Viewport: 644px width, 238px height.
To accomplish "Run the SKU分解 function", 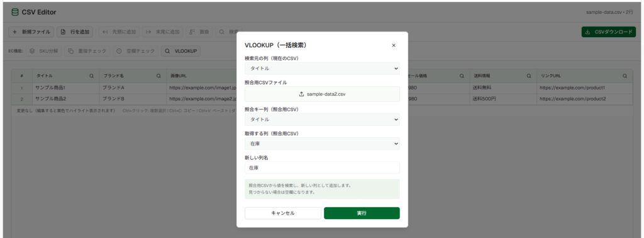I will coord(44,52).
